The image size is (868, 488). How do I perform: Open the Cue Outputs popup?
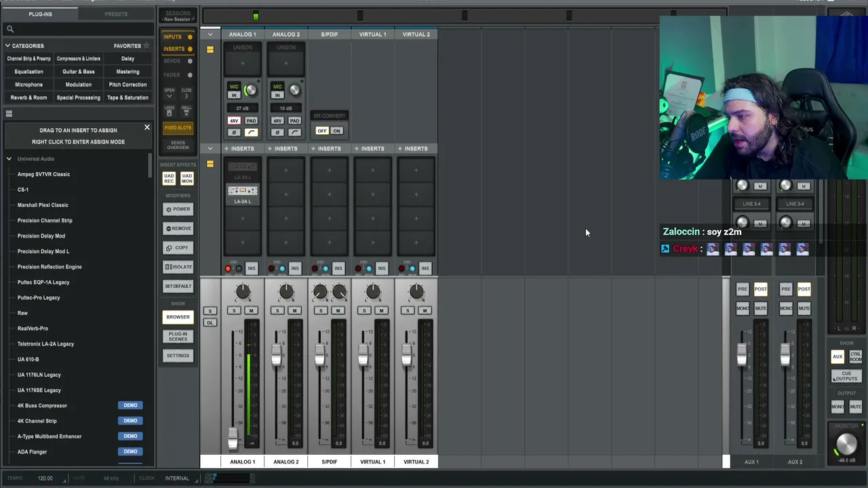click(x=846, y=376)
